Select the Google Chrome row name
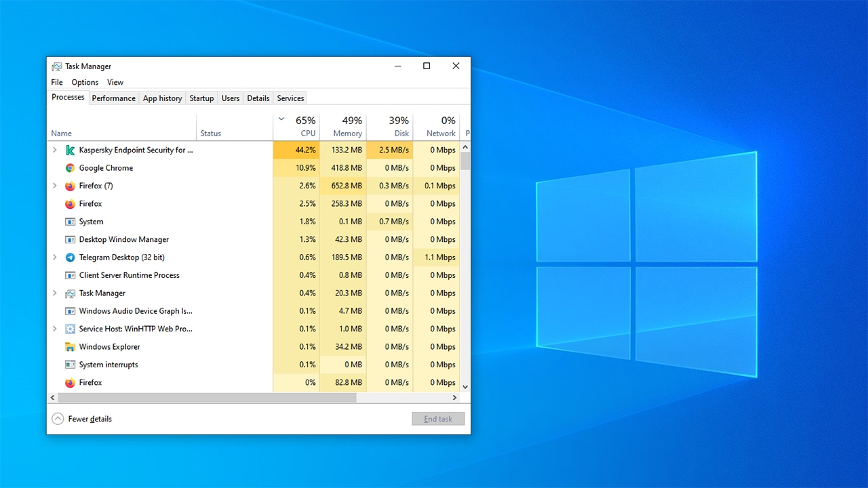 pos(106,168)
